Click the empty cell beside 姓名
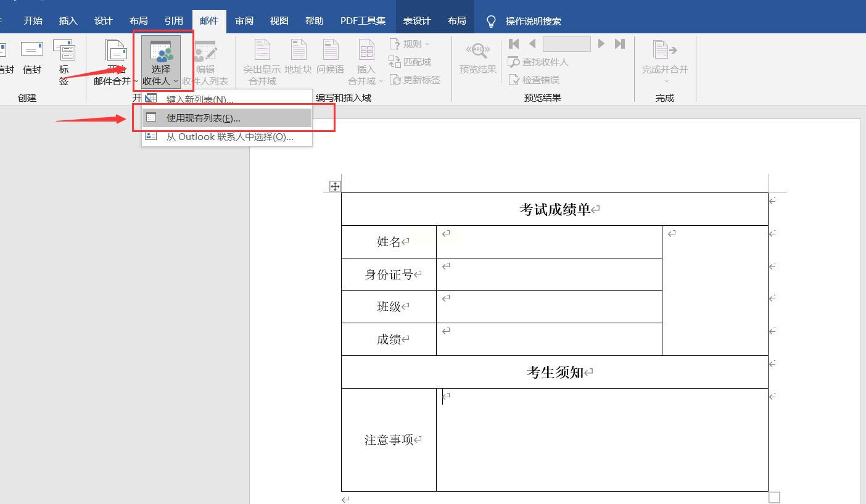This screenshot has width=866, height=504. [548, 242]
